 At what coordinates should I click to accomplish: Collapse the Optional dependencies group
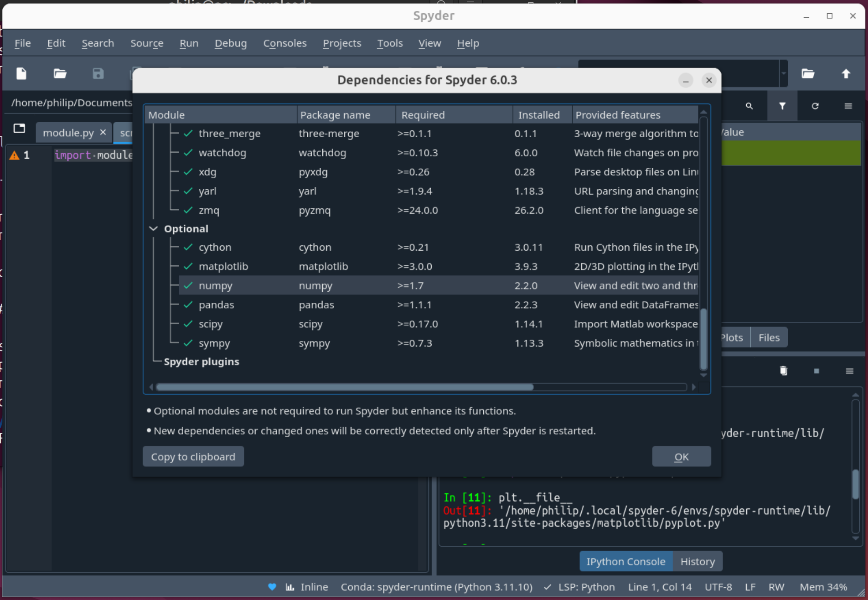tap(153, 228)
